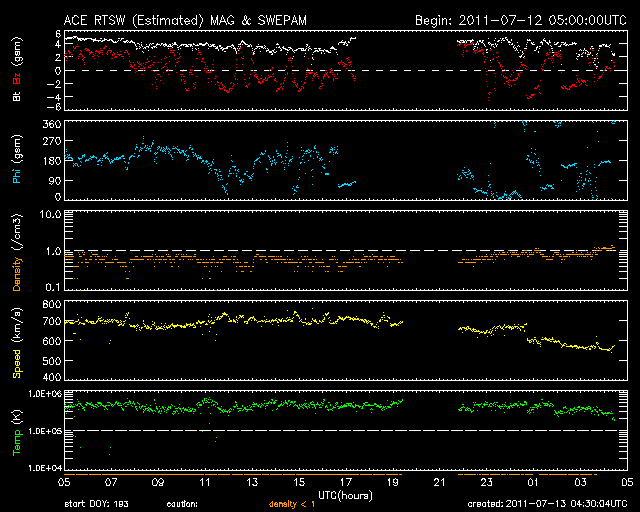Image resolution: width=640 pixels, height=512 pixels.
Task: Click the start DOY: 193 text
Action: click(97, 503)
